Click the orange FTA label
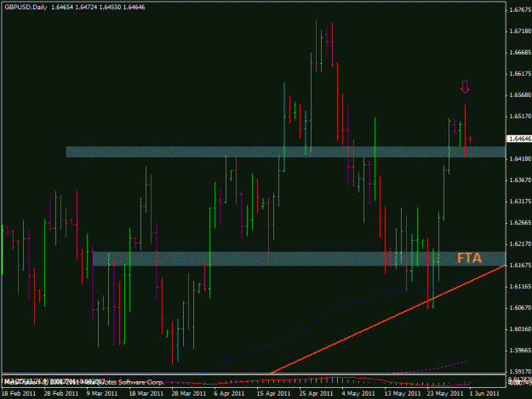 (469, 259)
